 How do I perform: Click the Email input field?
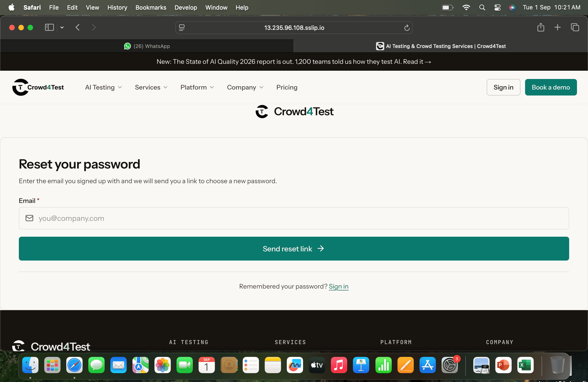click(x=294, y=218)
